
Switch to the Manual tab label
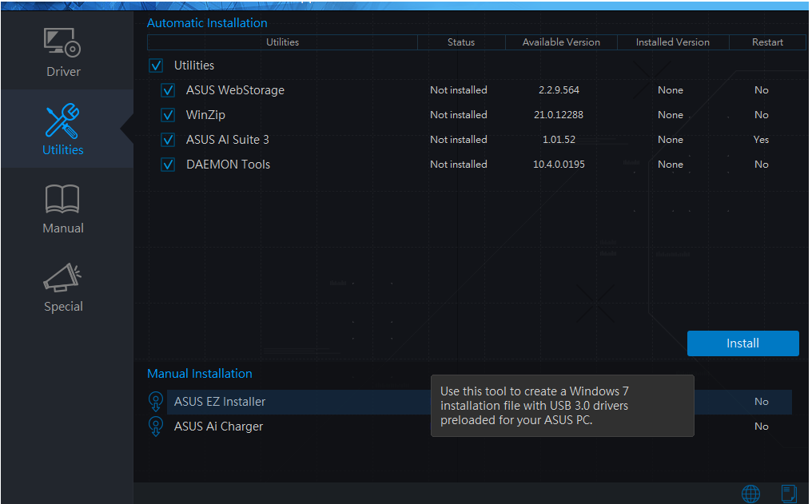pos(62,228)
